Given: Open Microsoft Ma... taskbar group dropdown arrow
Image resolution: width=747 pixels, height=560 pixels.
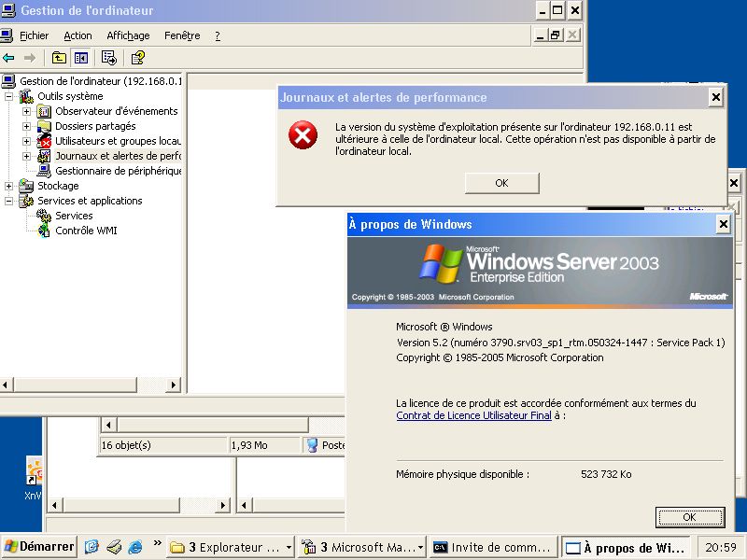Looking at the screenshot, I should coord(420,548).
